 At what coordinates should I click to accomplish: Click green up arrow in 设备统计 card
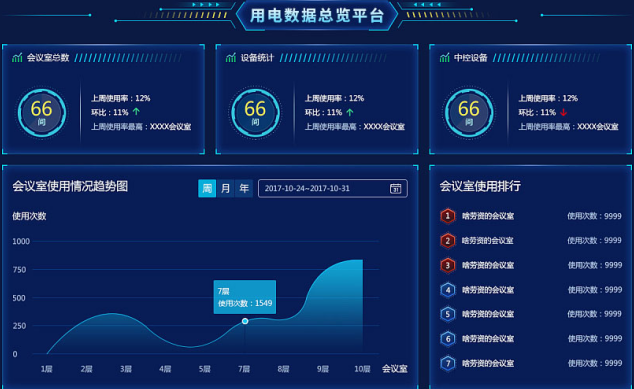pyautogui.click(x=350, y=112)
